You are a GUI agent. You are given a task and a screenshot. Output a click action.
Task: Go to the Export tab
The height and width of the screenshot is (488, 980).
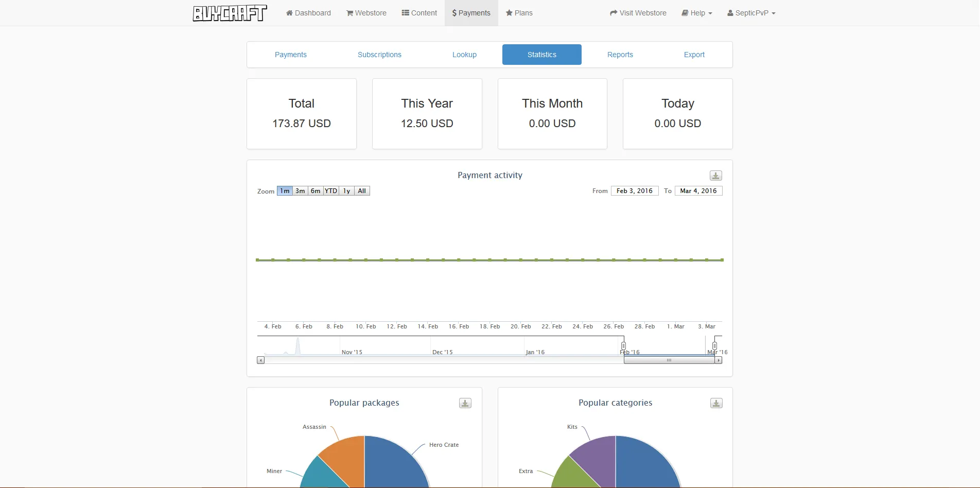coord(694,55)
